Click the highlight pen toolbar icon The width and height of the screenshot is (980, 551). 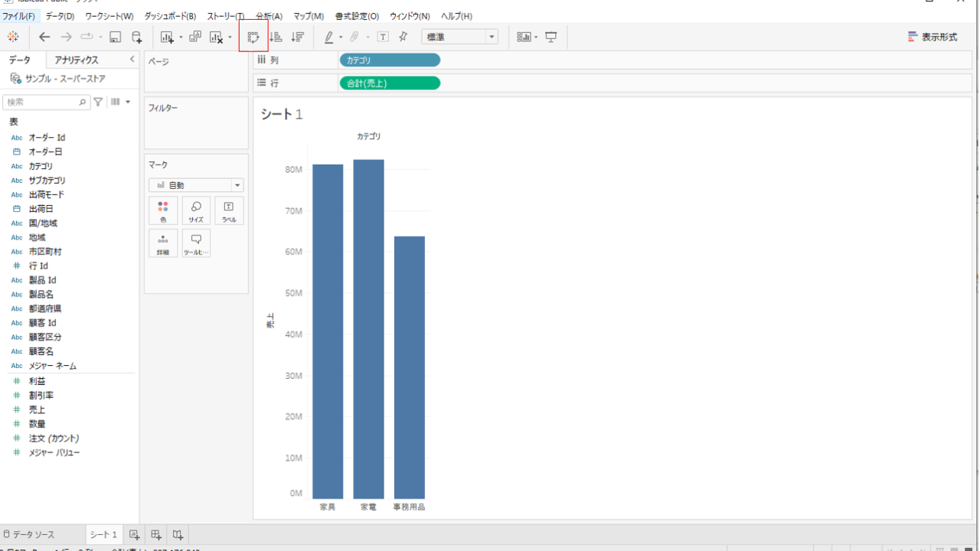[x=329, y=37]
